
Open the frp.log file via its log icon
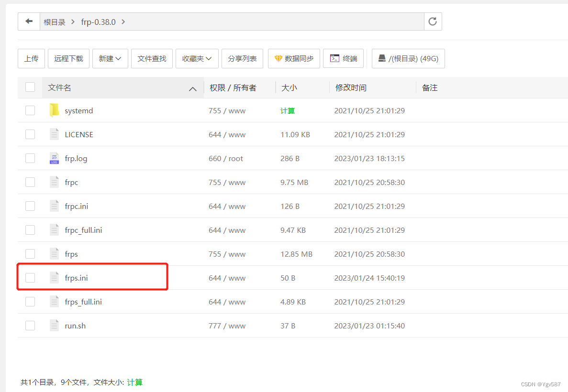point(54,158)
